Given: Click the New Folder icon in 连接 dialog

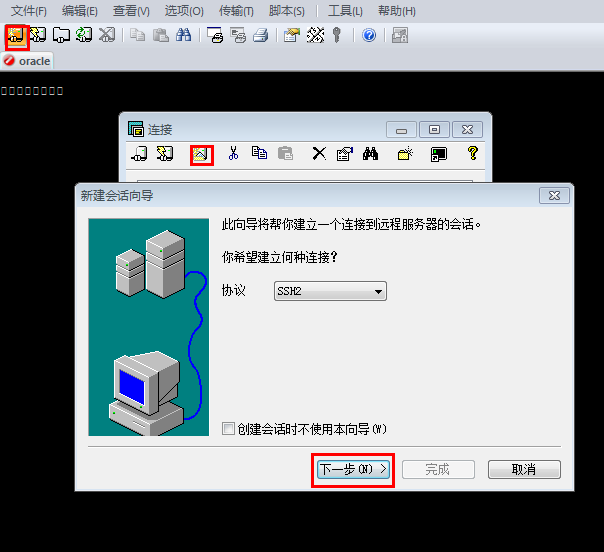Looking at the screenshot, I should [405, 153].
